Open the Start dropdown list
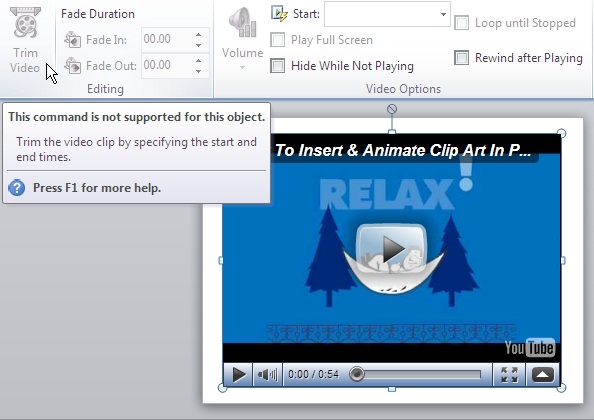This screenshot has width=594, height=420. click(x=443, y=14)
